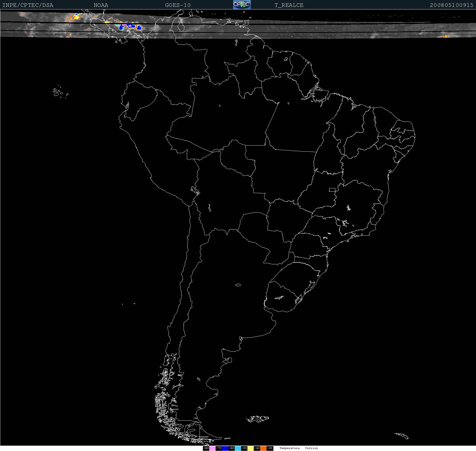Click the INPE/CPTEC/DSA header text
The image size is (476, 451).
pyautogui.click(x=28, y=5)
